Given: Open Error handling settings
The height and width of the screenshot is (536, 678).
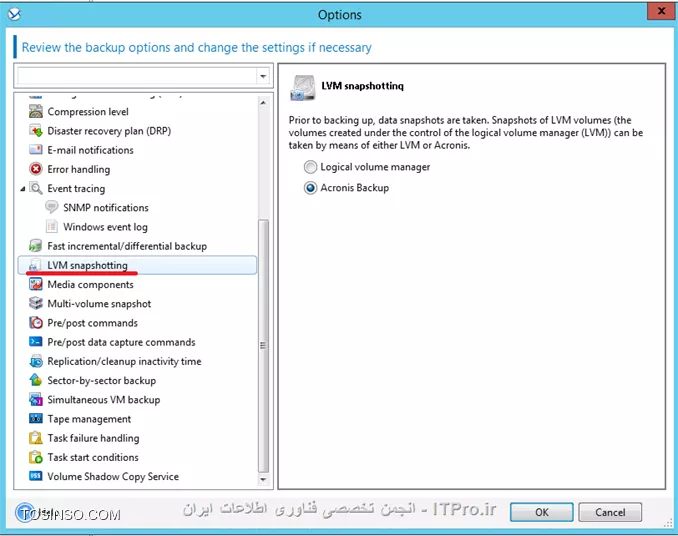Looking at the screenshot, I should tap(79, 169).
